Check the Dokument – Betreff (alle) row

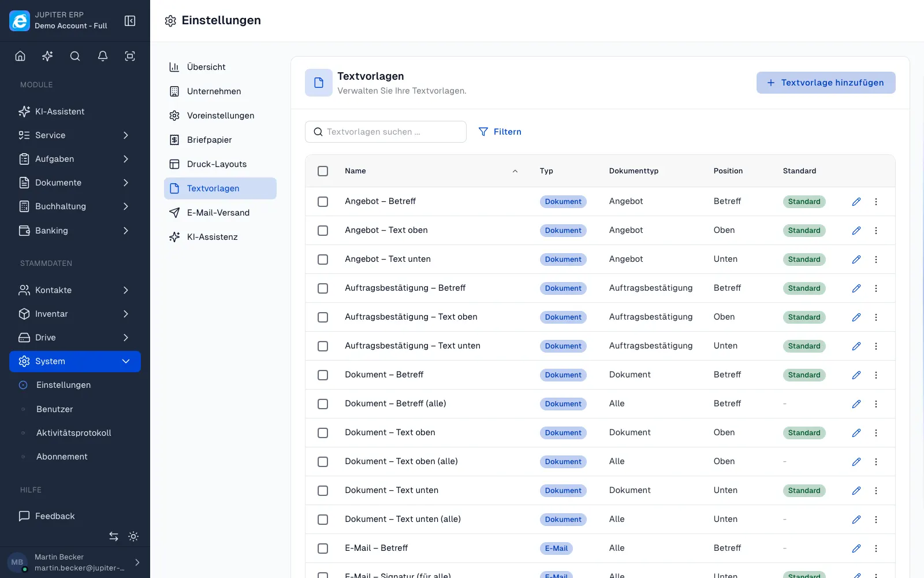tap(323, 404)
